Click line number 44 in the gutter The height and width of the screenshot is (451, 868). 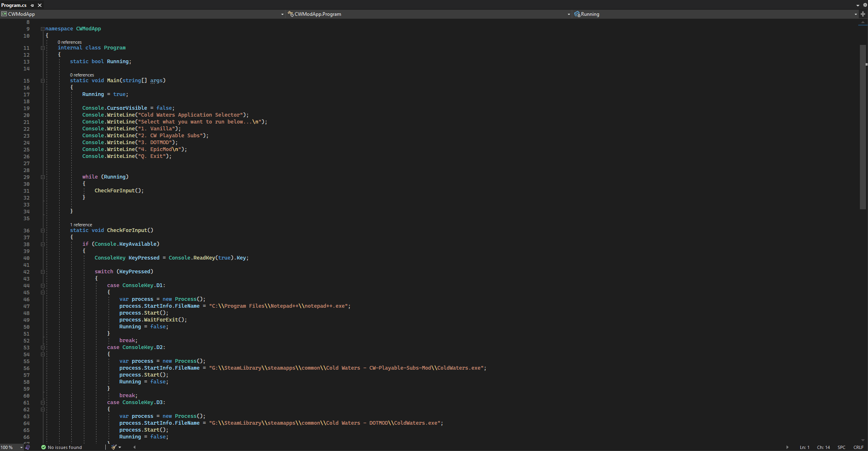[26, 286]
